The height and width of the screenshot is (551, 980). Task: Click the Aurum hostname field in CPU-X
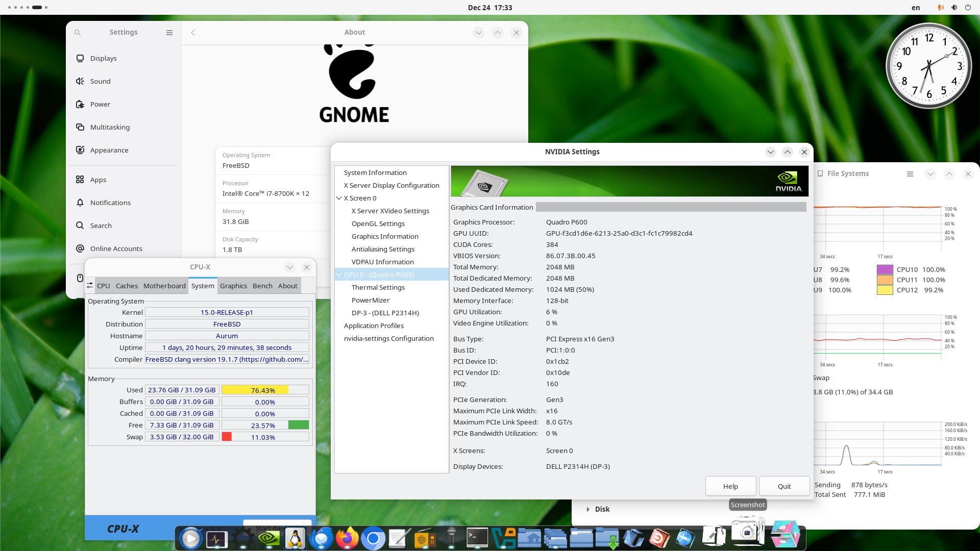tap(227, 336)
